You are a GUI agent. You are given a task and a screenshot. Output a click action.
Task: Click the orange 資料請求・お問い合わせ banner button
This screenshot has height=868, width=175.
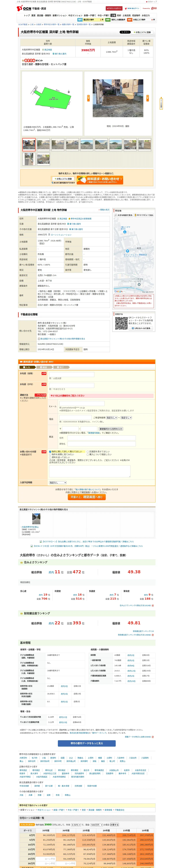[x=100, y=180]
